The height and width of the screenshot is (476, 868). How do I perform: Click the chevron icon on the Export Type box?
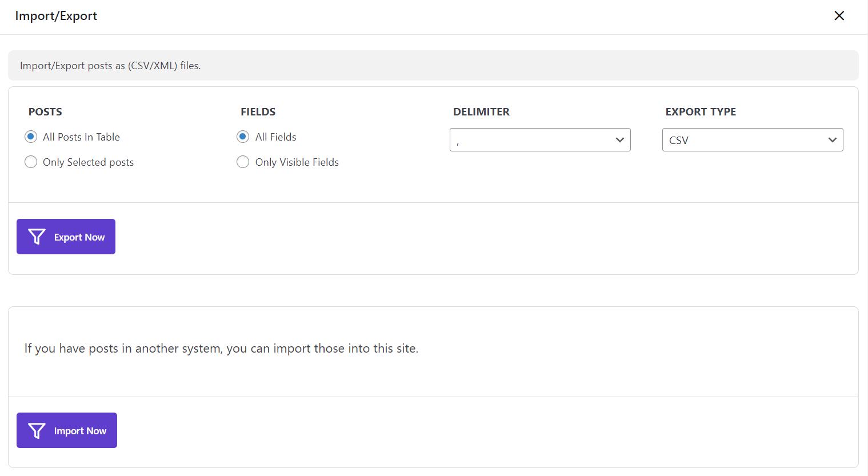pos(833,139)
